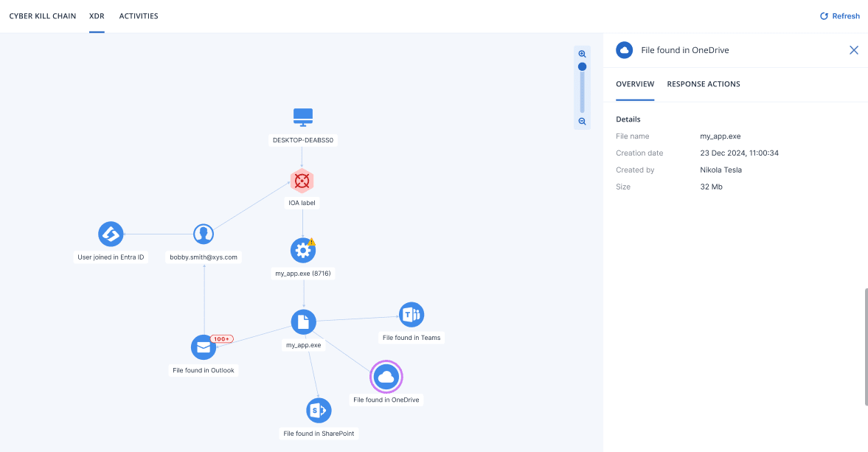Viewport: 868px width, 452px height.
Task: Select the File found in OneDrive cloud node
Action: (386, 378)
